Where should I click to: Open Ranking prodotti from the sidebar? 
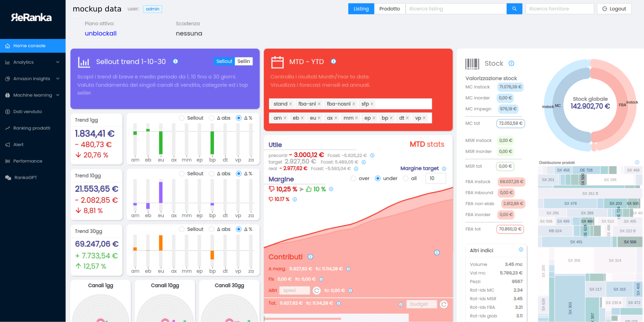click(31, 128)
